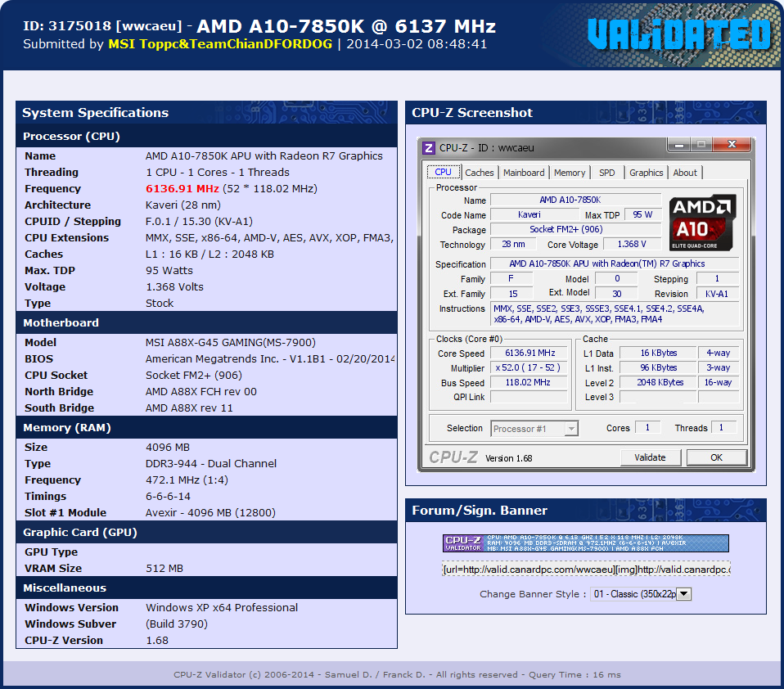Open the About tab
This screenshot has height=689, width=784.
[x=684, y=173]
